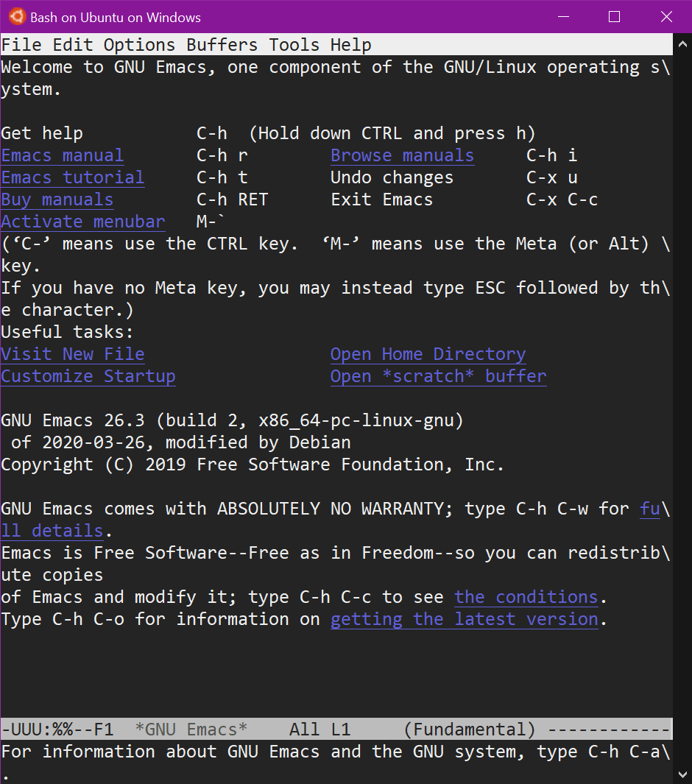Click the 'll details' warranty link
The height and width of the screenshot is (784, 692).
52,531
